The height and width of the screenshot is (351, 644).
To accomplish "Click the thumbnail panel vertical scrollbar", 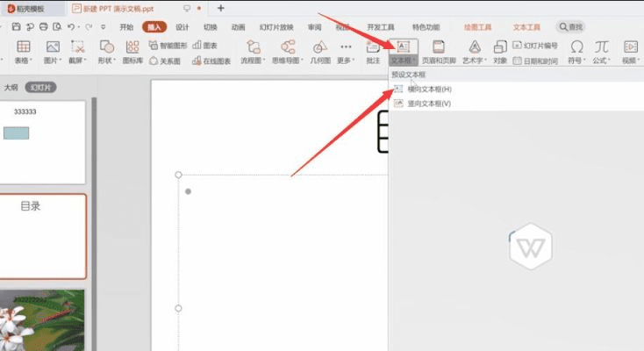I will (x=94, y=224).
